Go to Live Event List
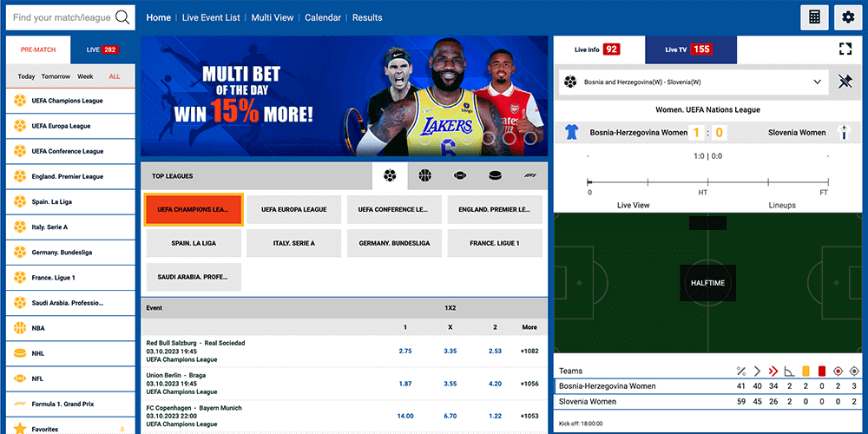This screenshot has width=868, height=434. pyautogui.click(x=211, y=17)
